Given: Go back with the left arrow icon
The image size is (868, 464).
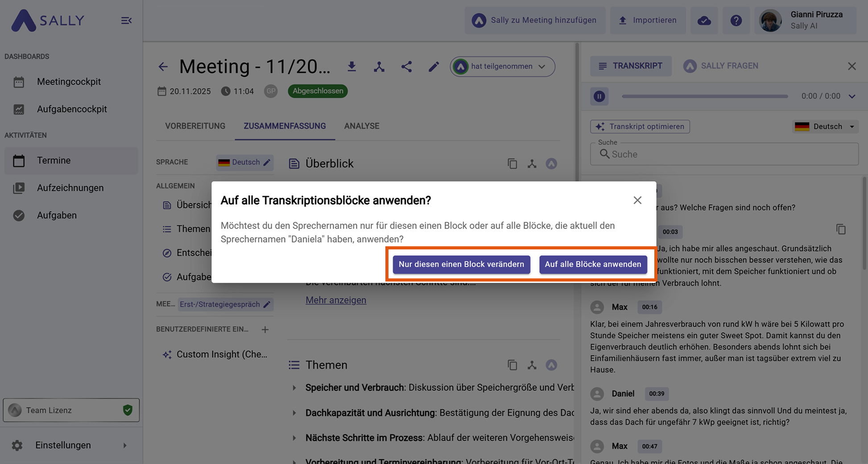Looking at the screenshot, I should click(x=163, y=67).
